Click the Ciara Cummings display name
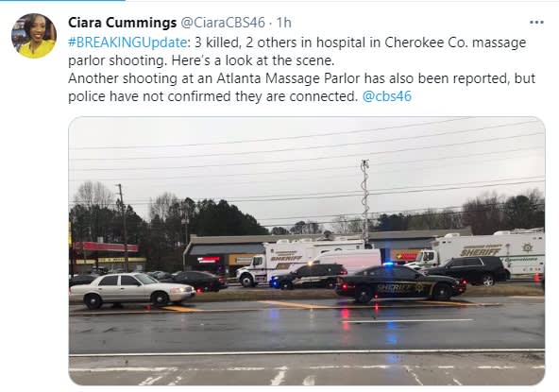559x392 pixels. click(123, 23)
